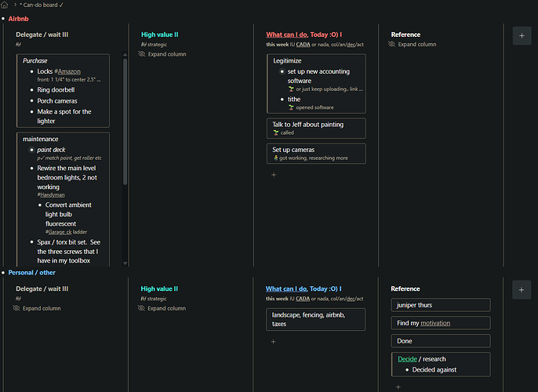Image resolution: width=538 pixels, height=392 pixels.
Task: Expand Airbnb High value II column
Action: point(167,54)
